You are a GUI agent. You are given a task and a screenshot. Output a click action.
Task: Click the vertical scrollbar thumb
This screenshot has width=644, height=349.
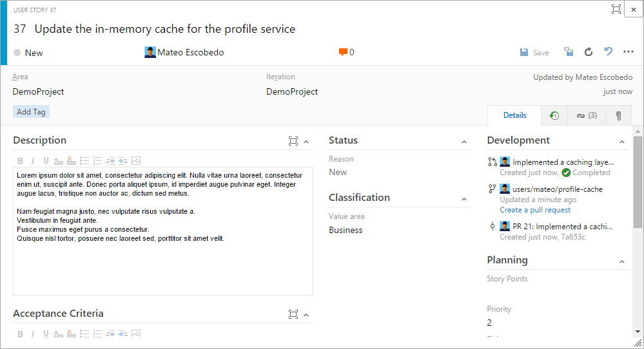[638, 182]
